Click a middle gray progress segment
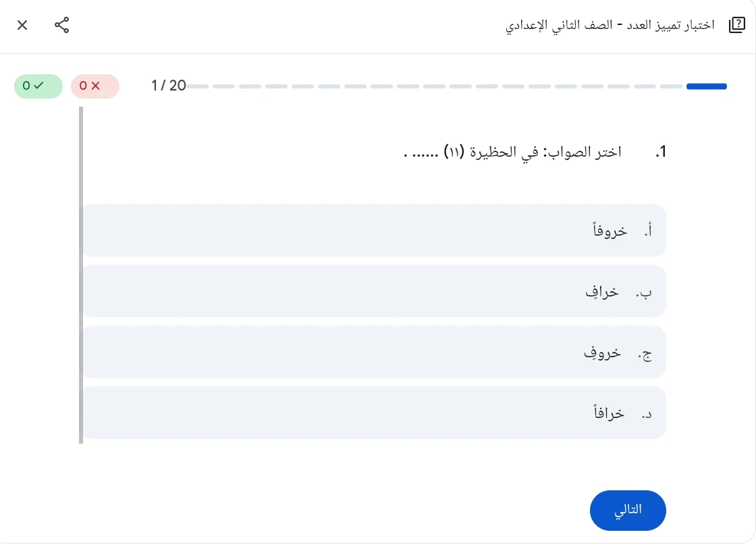 [434, 86]
